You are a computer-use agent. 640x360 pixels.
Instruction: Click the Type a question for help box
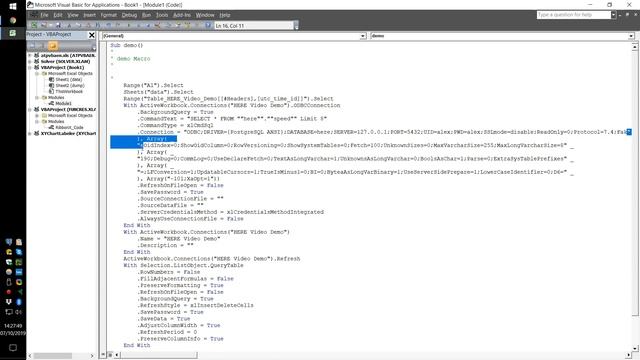[573, 15]
